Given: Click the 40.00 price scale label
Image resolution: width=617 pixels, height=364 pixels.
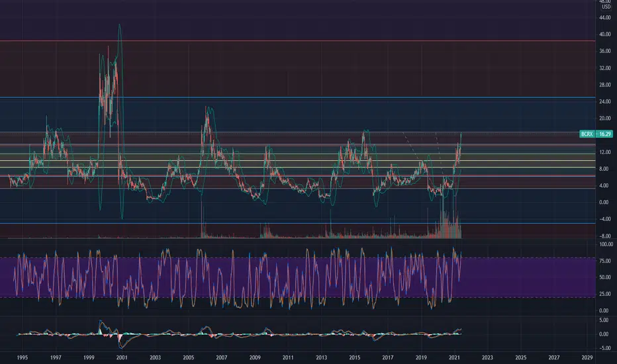Looking at the screenshot, I should click(x=605, y=34).
